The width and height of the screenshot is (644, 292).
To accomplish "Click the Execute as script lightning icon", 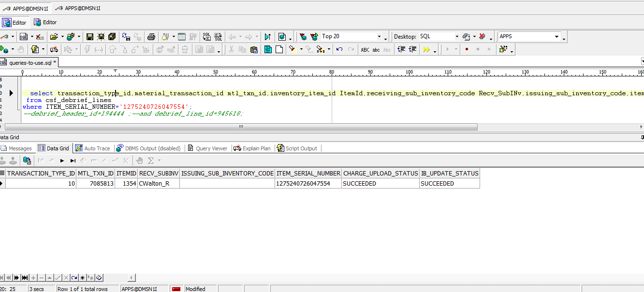I will point(35,49).
